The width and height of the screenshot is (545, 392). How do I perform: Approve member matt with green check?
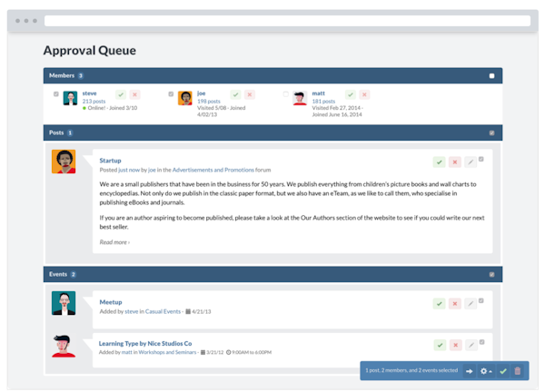tap(351, 94)
